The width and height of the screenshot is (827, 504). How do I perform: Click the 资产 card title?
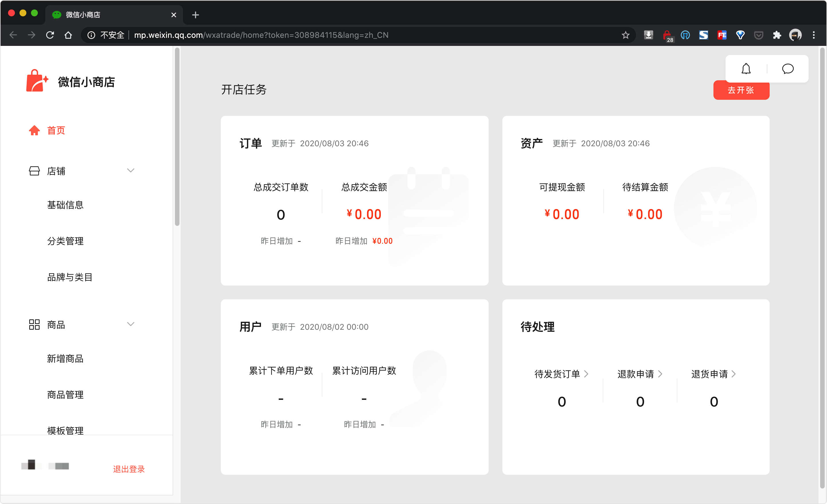pos(532,143)
